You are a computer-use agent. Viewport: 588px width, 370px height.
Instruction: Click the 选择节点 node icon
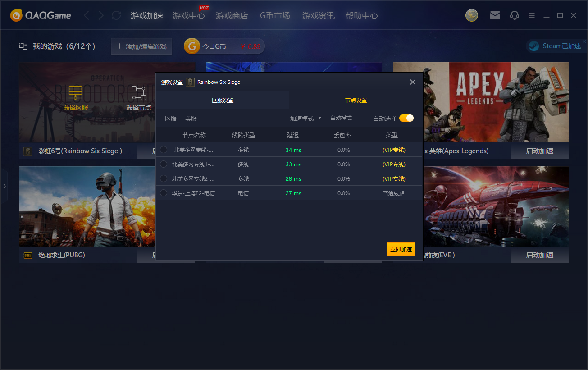(x=138, y=93)
